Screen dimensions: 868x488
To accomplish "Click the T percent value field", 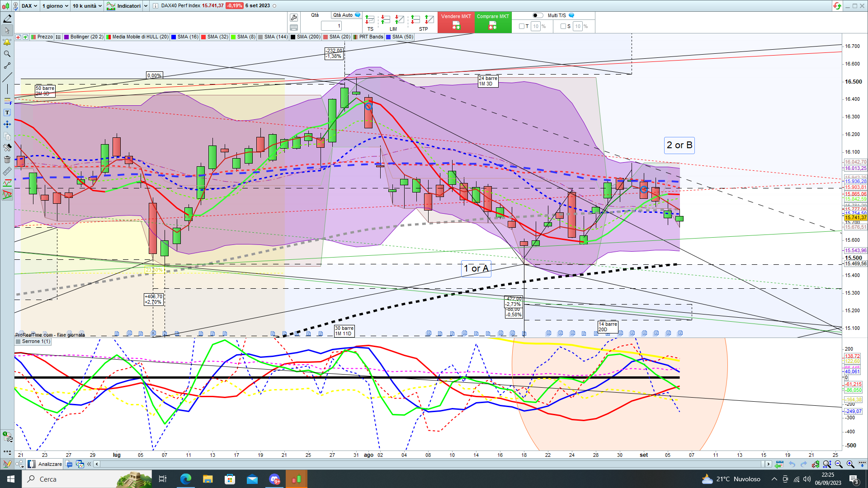I will coord(536,26).
